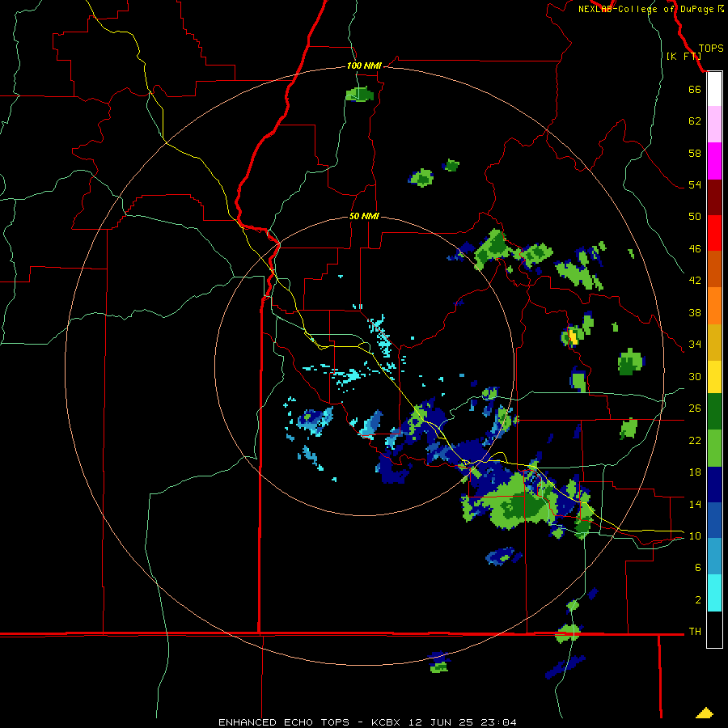Image resolution: width=728 pixels, height=728 pixels.
Task: Click the yellow triangle icon at bottom corner
Action: click(x=705, y=713)
